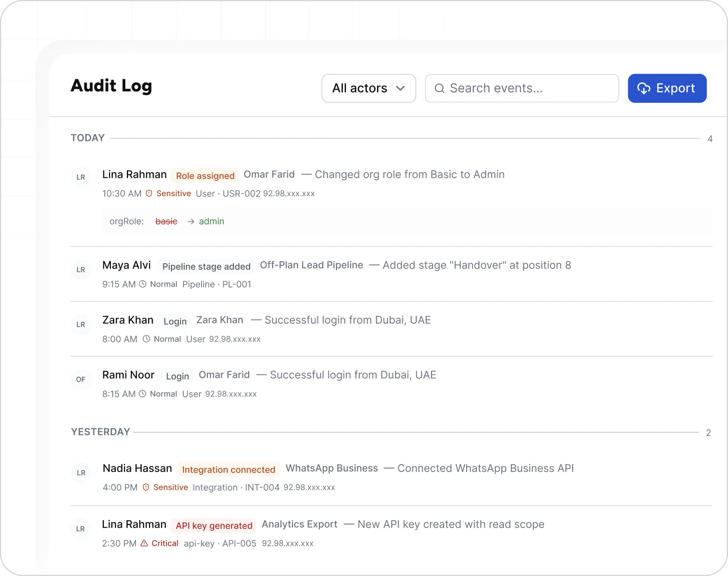Click the Integration connected tag
Image resolution: width=728 pixels, height=576 pixels.
tap(229, 469)
